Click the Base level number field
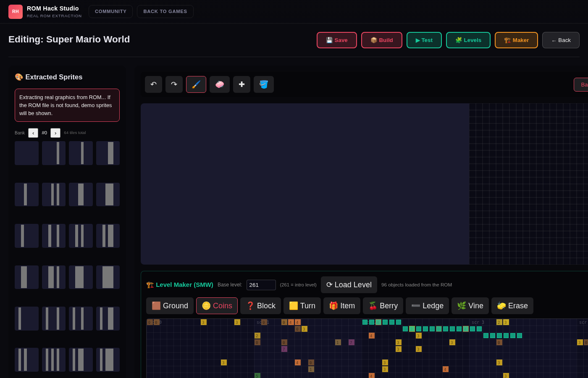Viewport: 588px width, 378px height. pos(261,285)
